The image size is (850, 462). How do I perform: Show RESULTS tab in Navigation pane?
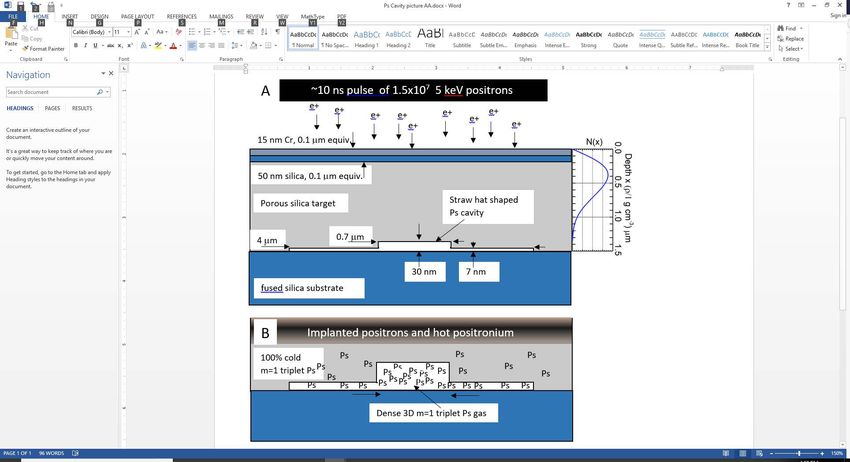[x=82, y=108]
